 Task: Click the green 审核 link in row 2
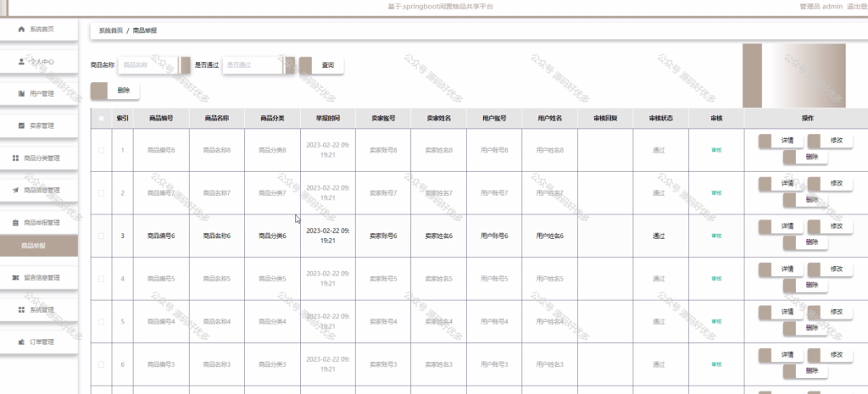[716, 193]
